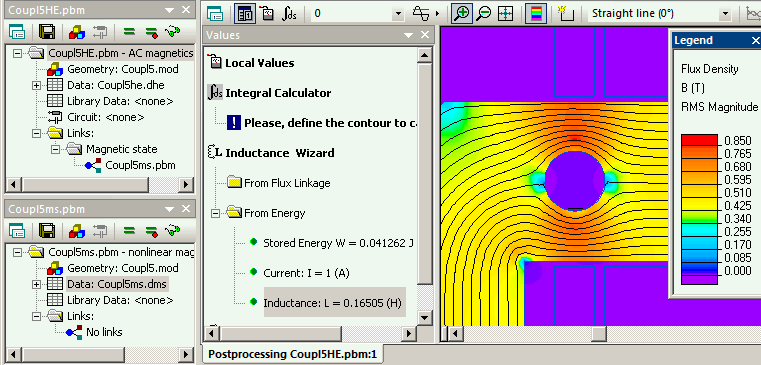Click the red 0.850 legend color swatch

[x=699, y=140]
